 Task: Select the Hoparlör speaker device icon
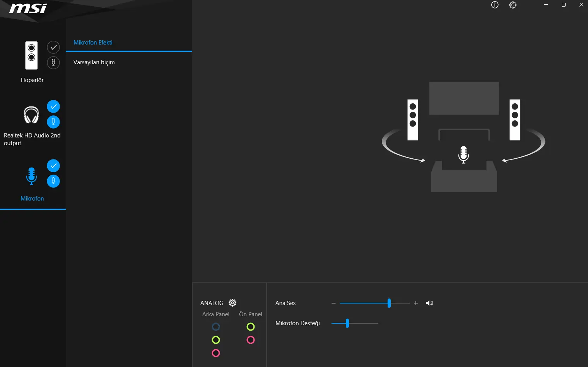[31, 55]
